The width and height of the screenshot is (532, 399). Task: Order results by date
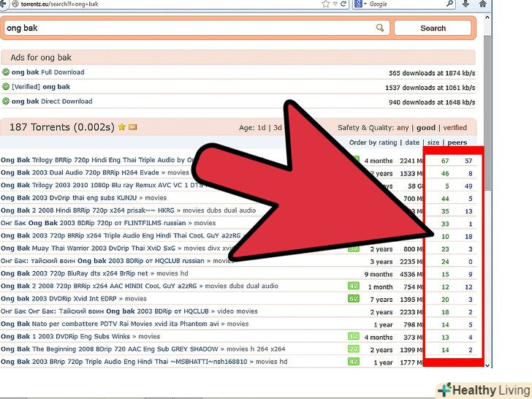[412, 142]
